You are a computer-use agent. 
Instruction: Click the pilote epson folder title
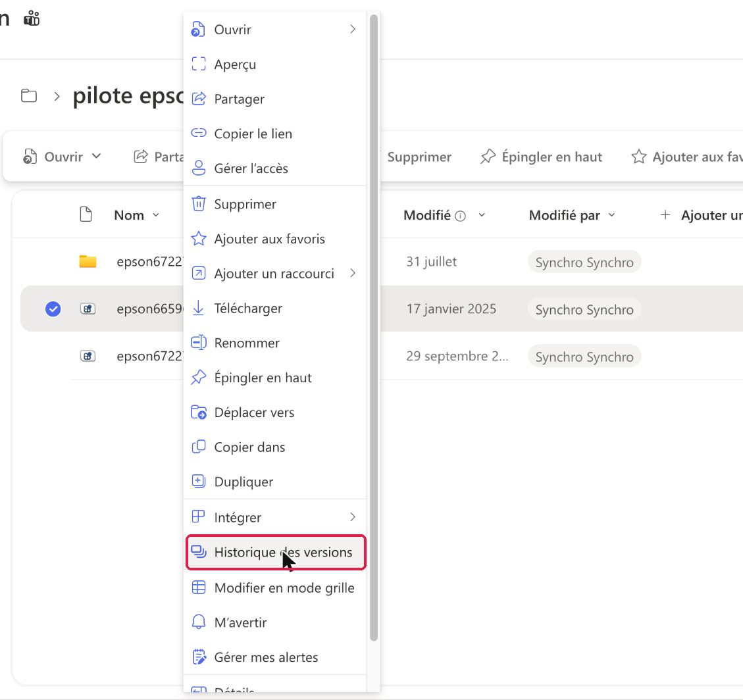pos(128,96)
